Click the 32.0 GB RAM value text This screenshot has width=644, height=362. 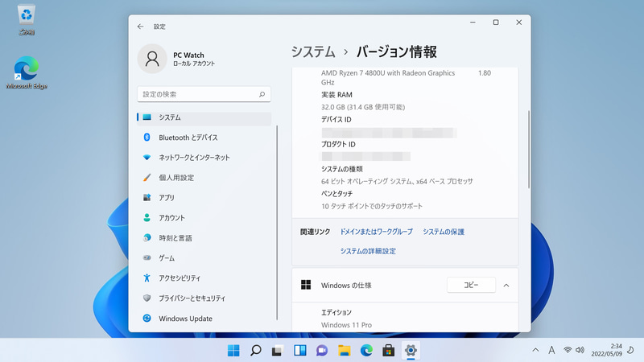[x=363, y=107]
